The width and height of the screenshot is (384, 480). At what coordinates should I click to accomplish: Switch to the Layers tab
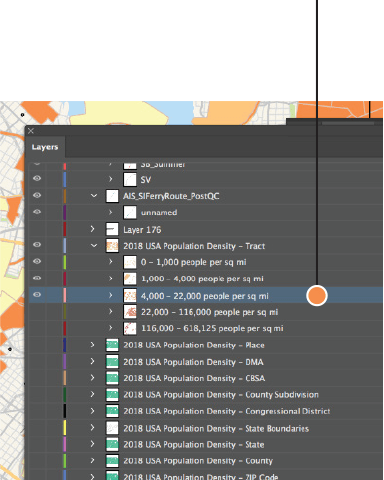(45, 147)
